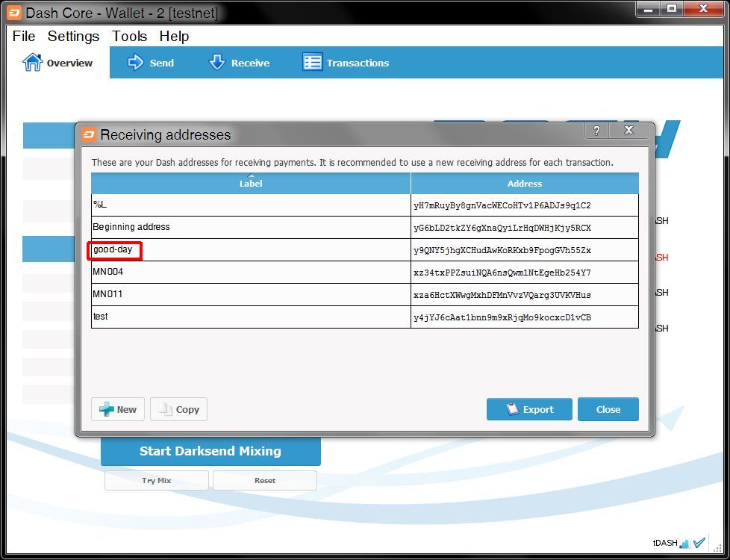Select the test label cell
This screenshot has width=730, height=560.
[251, 317]
